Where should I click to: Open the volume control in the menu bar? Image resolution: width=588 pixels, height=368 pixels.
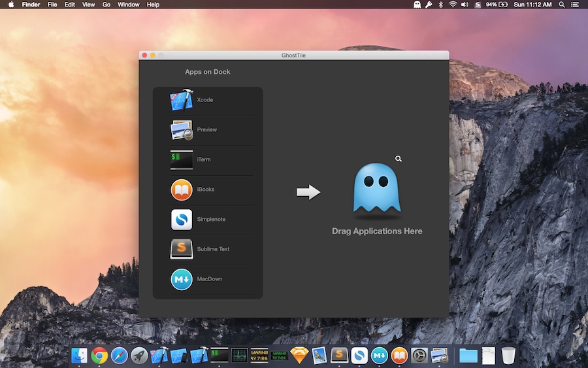(x=465, y=5)
